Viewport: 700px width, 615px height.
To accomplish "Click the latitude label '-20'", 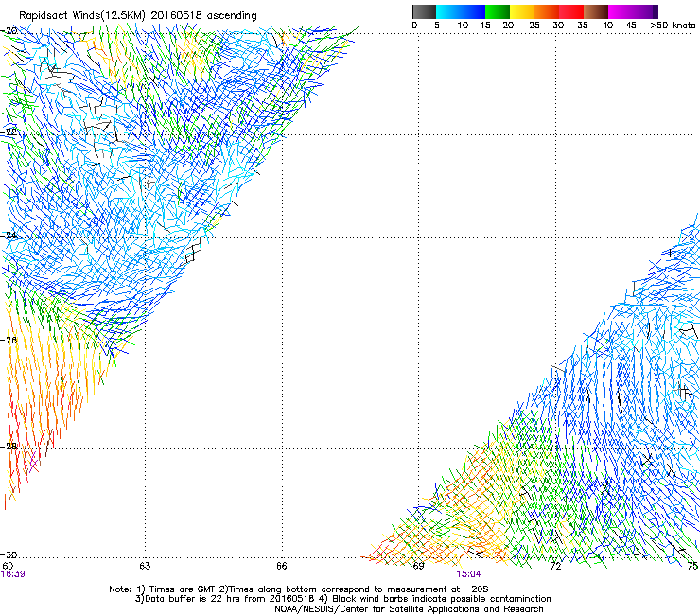I will click(x=9, y=31).
